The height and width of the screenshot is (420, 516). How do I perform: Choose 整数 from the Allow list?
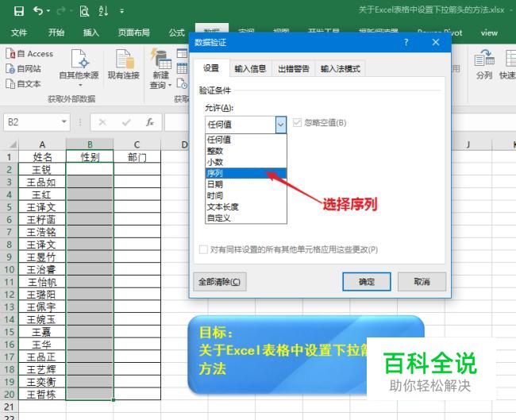click(245, 151)
